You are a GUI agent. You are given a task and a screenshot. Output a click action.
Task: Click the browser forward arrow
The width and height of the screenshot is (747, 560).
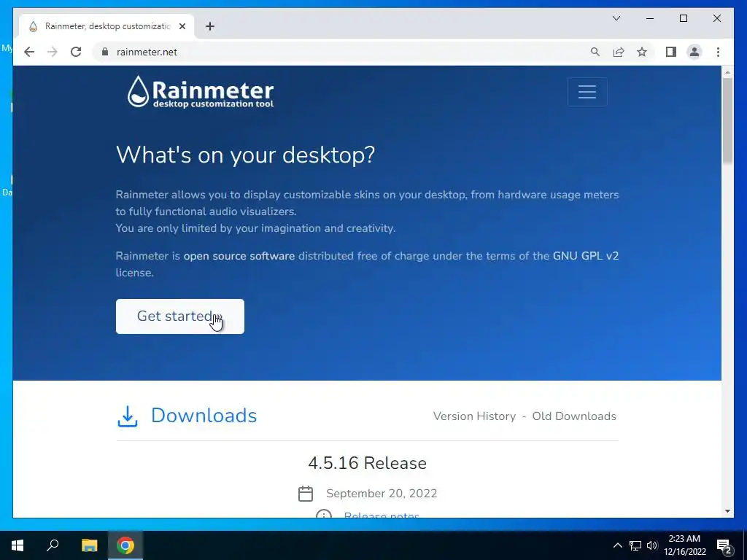(x=53, y=52)
